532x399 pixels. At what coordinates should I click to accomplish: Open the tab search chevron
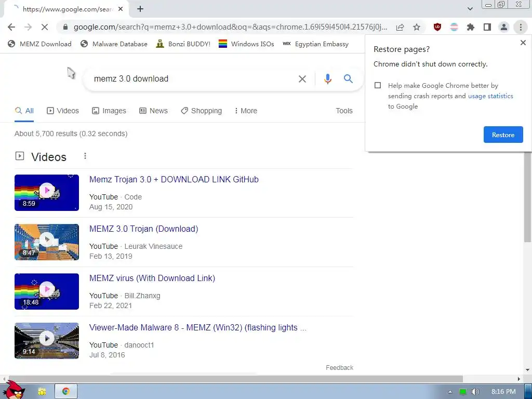(x=470, y=9)
